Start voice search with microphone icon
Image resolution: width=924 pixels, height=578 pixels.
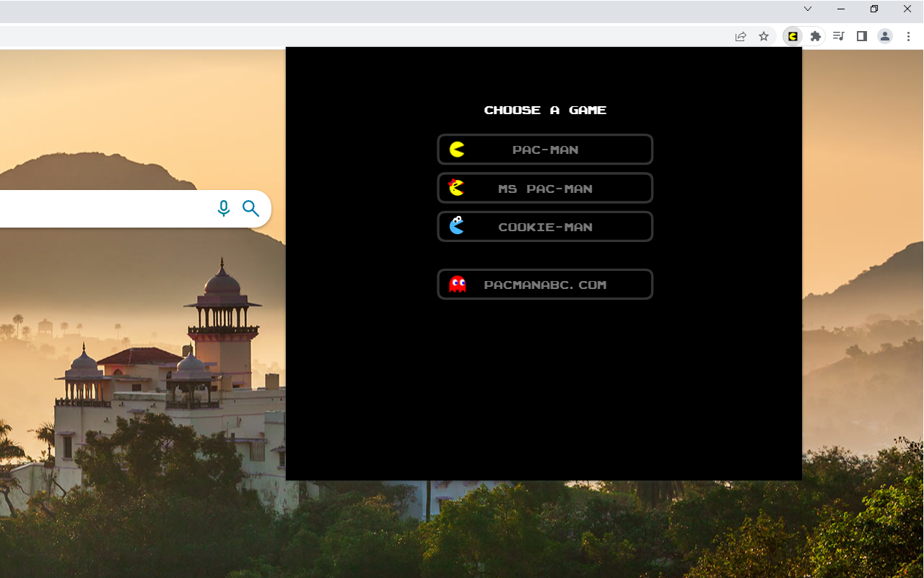(x=224, y=209)
